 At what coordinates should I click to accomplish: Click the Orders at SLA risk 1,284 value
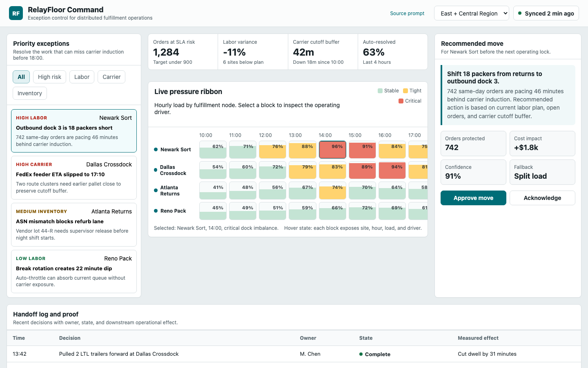(166, 52)
